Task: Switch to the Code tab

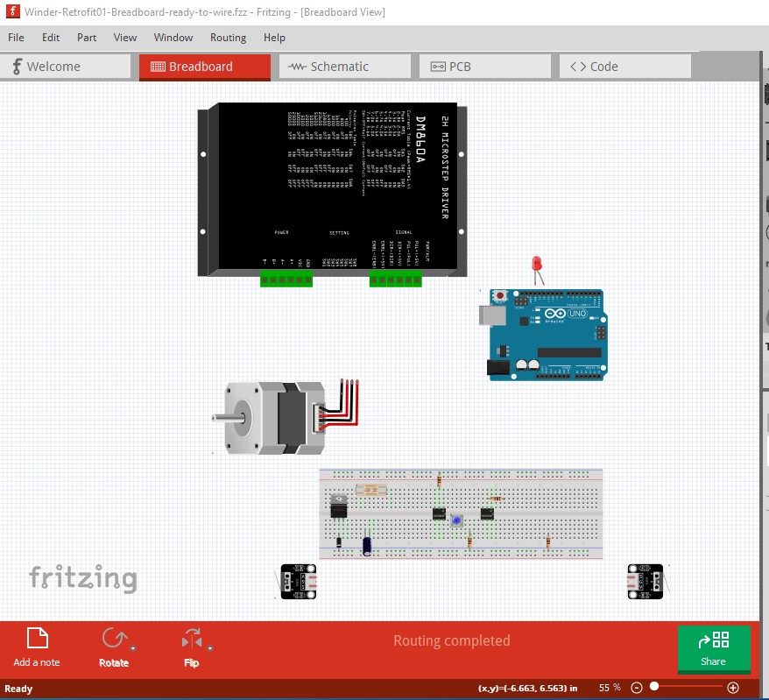Action: (x=625, y=67)
